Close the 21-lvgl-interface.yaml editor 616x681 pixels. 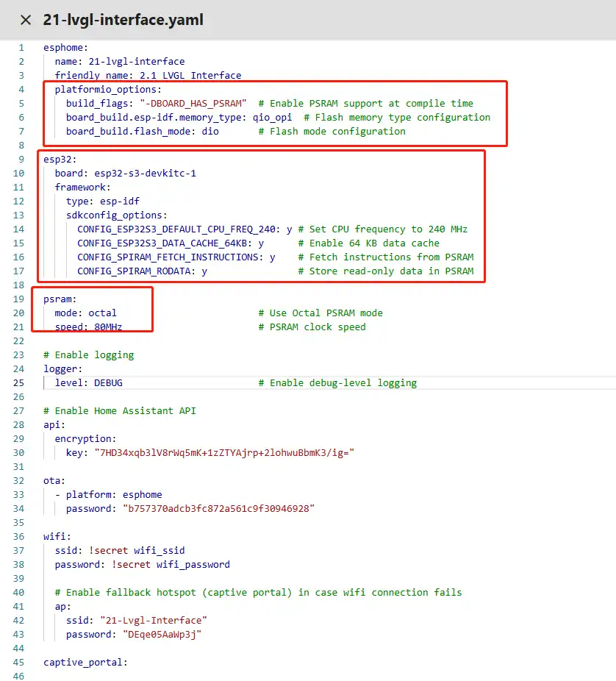coord(26,20)
